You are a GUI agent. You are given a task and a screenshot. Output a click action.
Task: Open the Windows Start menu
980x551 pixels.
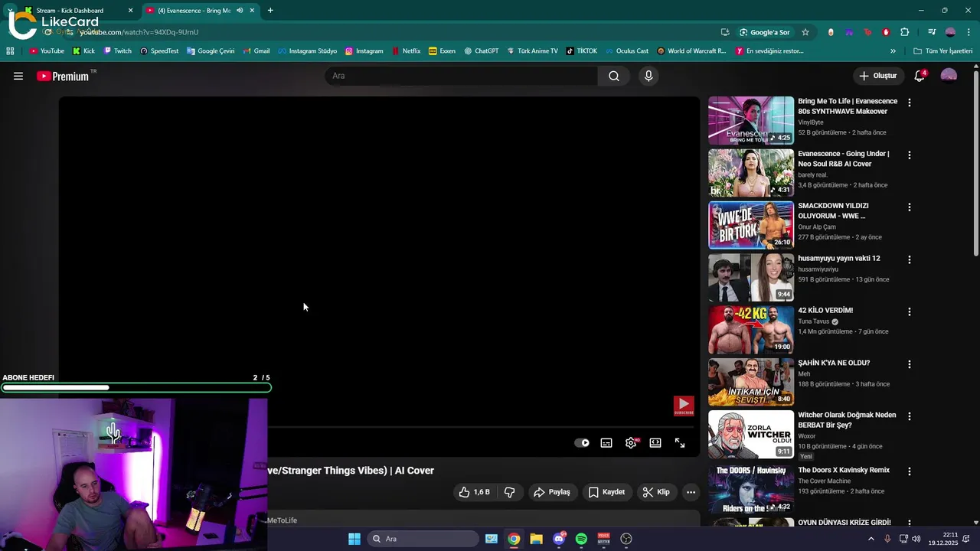tap(354, 539)
